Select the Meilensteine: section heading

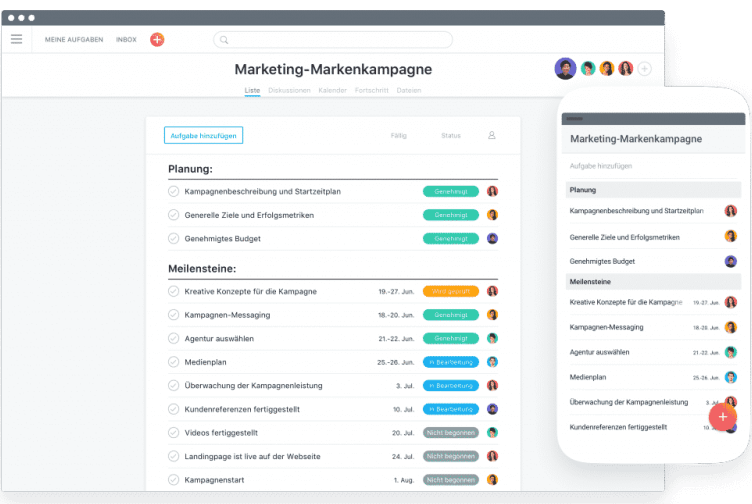point(202,269)
